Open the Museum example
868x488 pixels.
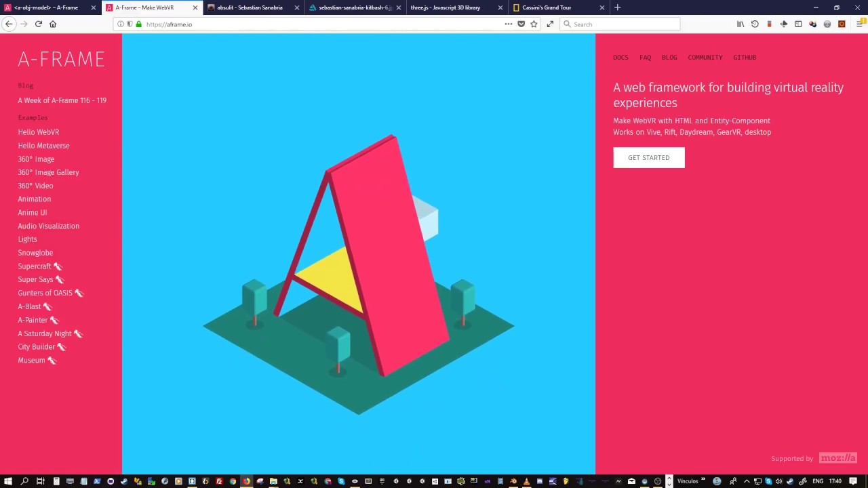(x=37, y=361)
